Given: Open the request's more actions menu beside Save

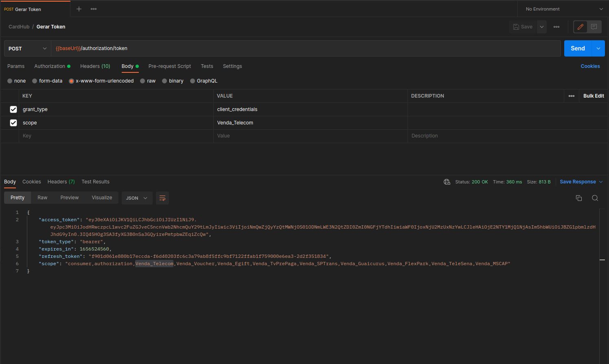Looking at the screenshot, I should tap(556, 27).
